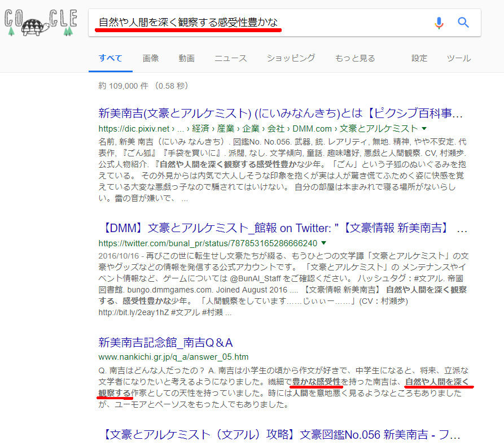Click http://bit.ly/2eay1hZ text in Twitter snippet
Viewport: 504px width, 445px height.
133,312
